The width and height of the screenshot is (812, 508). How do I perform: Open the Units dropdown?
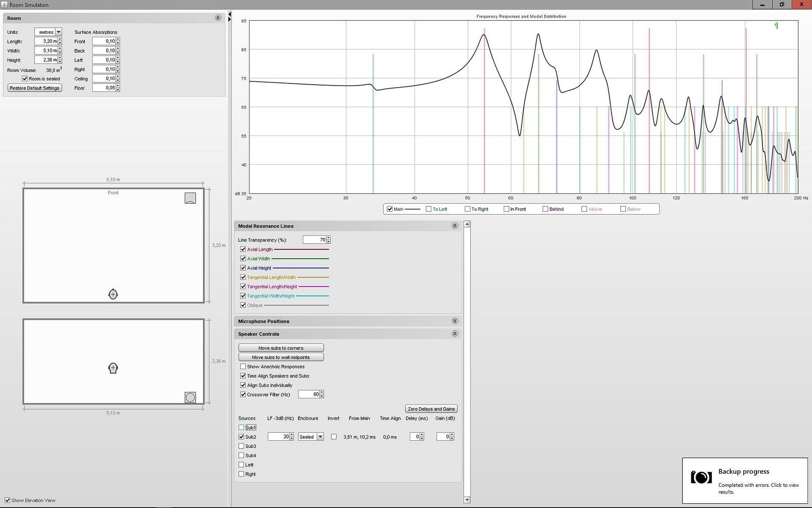point(59,32)
